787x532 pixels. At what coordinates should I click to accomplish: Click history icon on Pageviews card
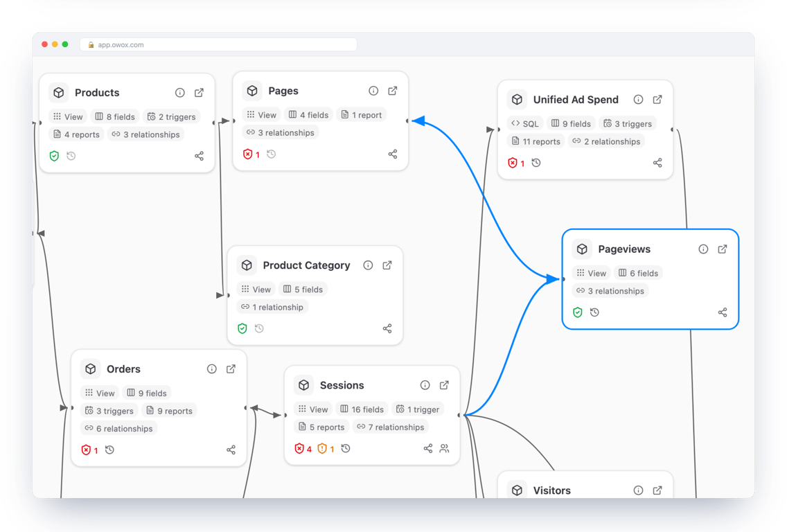click(x=595, y=312)
